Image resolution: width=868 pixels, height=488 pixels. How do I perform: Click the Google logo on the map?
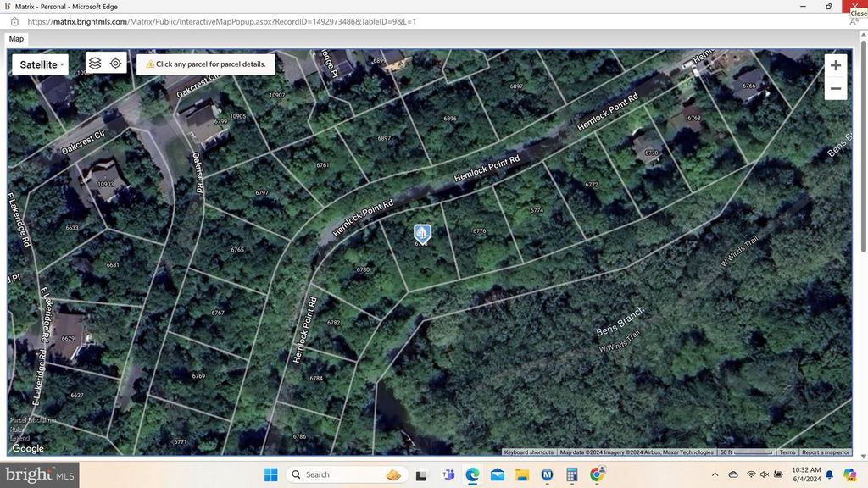point(28,449)
